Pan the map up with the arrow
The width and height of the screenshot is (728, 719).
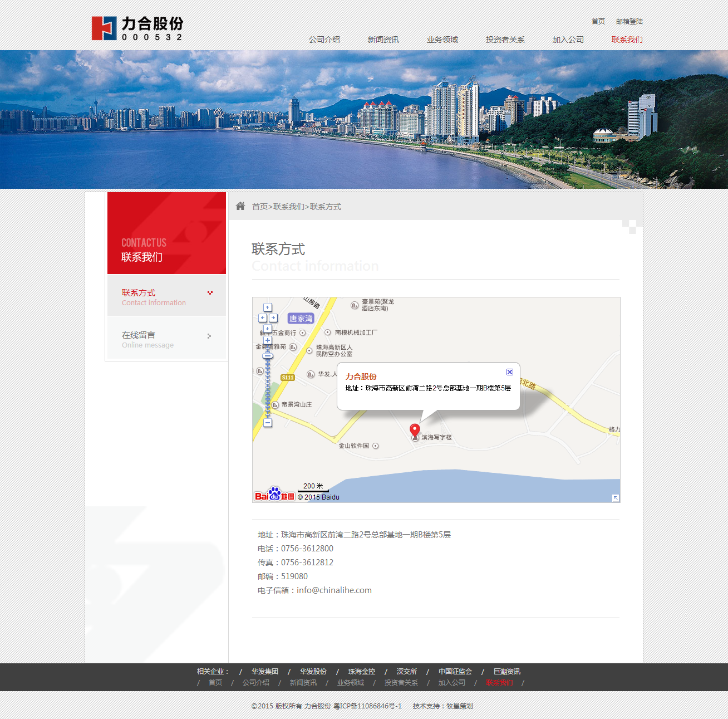(x=268, y=307)
